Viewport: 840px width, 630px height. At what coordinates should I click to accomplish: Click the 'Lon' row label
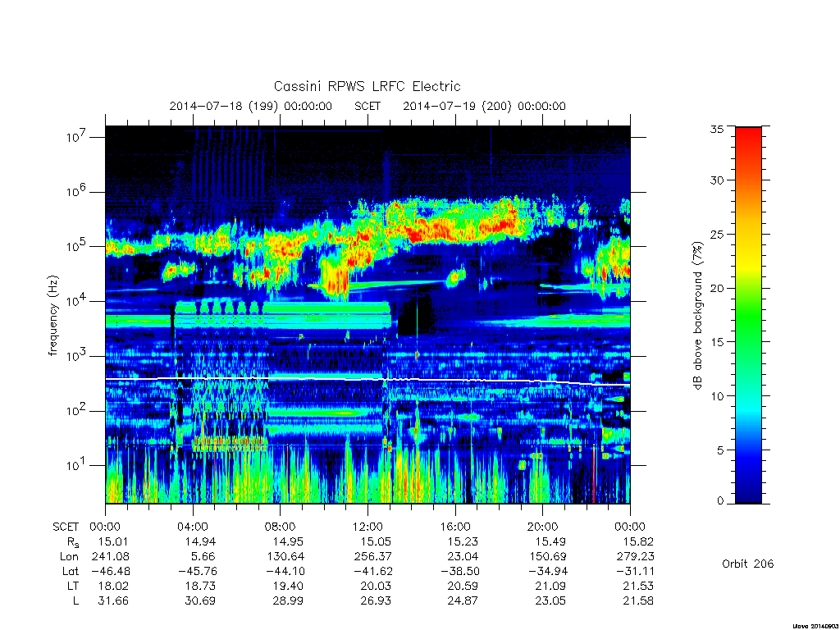(69, 557)
